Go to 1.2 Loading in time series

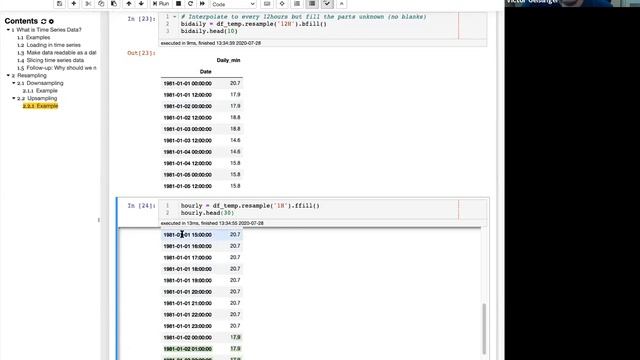[49, 45]
